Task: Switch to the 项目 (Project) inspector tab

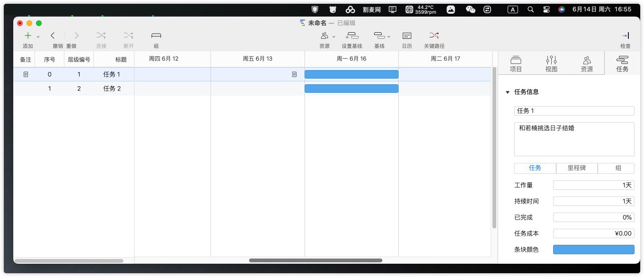Action: pos(516,63)
